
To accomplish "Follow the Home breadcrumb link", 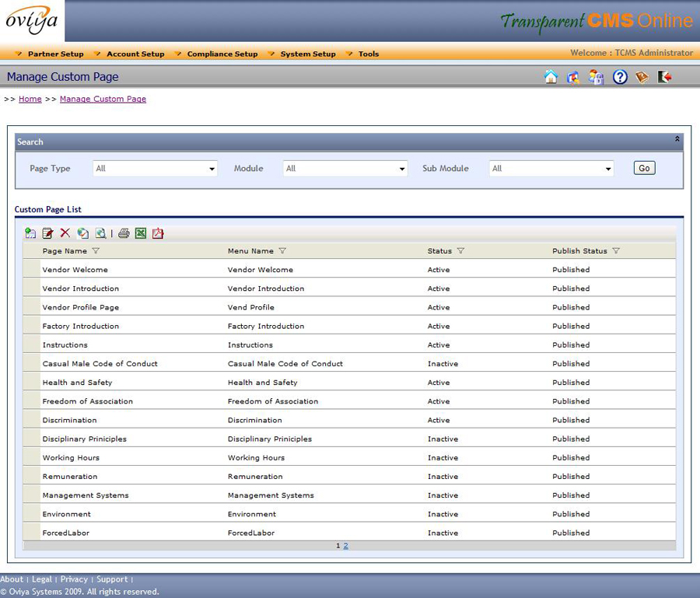I will point(30,99).
